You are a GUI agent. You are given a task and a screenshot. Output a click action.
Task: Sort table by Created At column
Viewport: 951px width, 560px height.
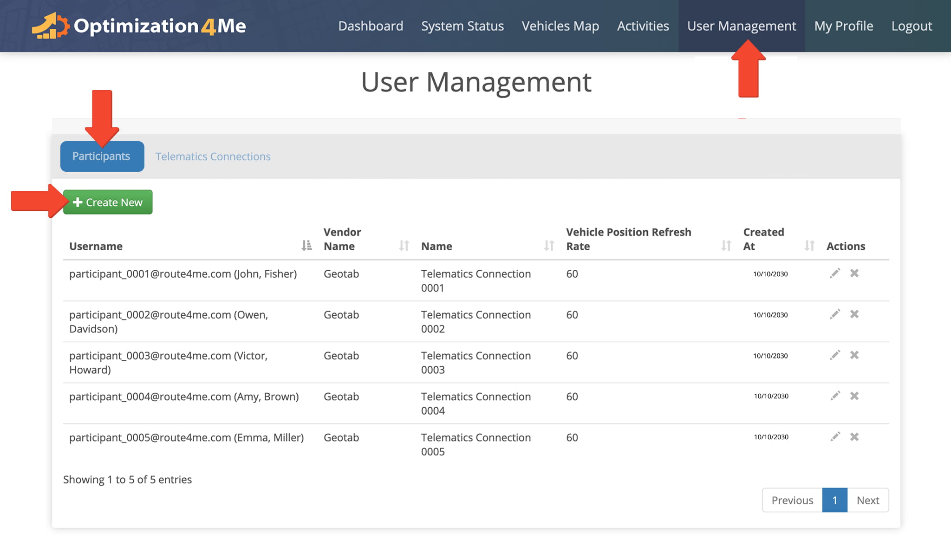809,246
